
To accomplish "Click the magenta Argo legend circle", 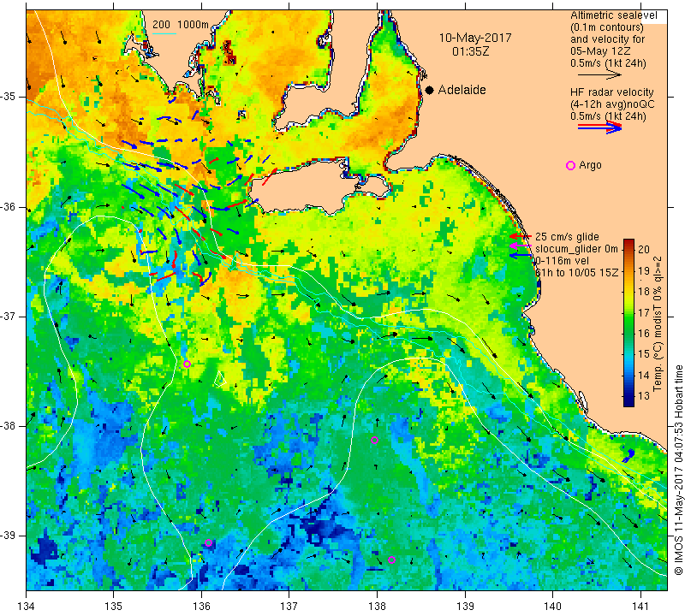I will click(570, 165).
